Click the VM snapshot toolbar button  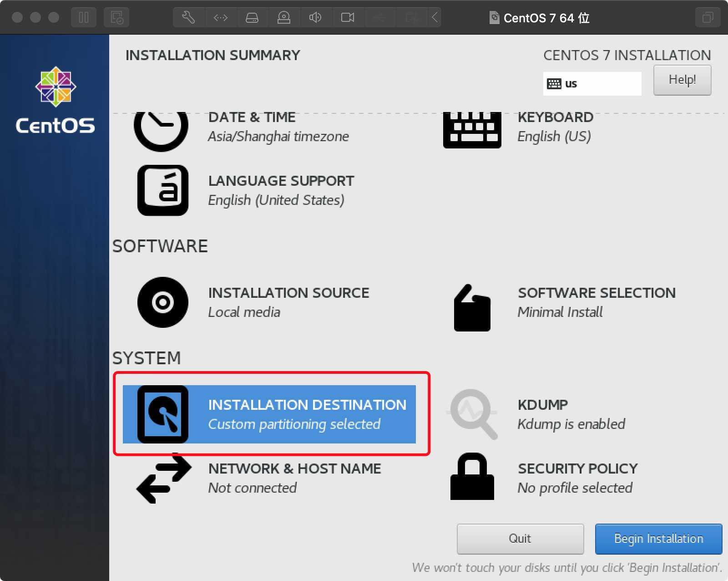click(116, 18)
